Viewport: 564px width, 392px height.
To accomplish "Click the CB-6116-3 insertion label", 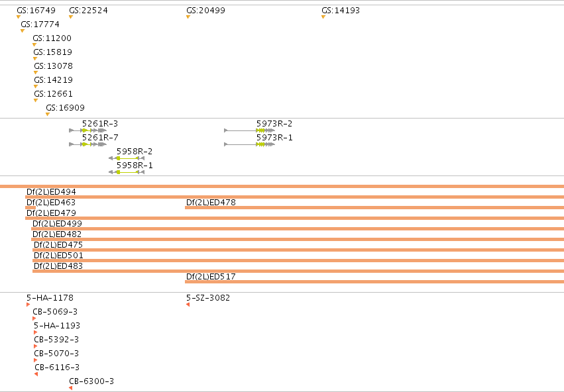I will point(57,367).
